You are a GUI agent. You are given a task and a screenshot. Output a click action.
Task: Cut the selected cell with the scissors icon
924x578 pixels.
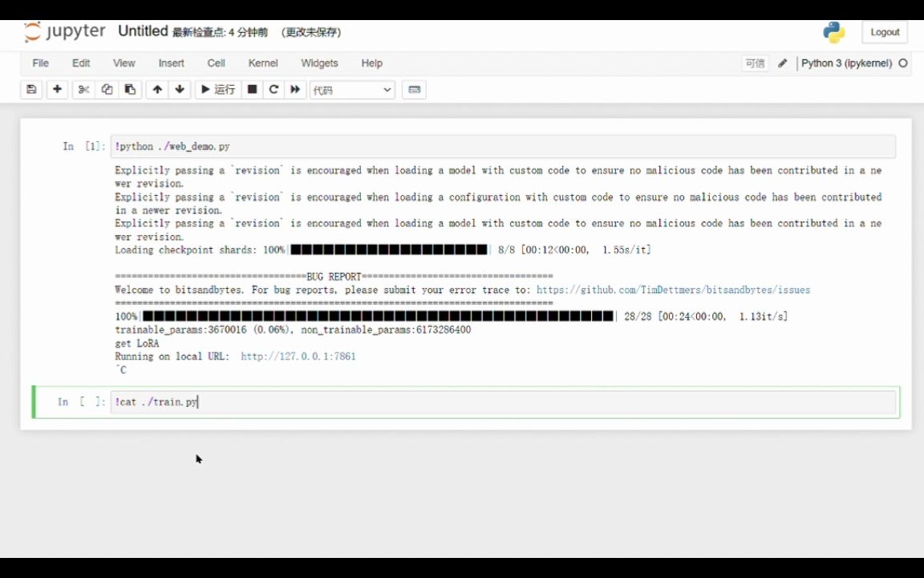point(83,89)
